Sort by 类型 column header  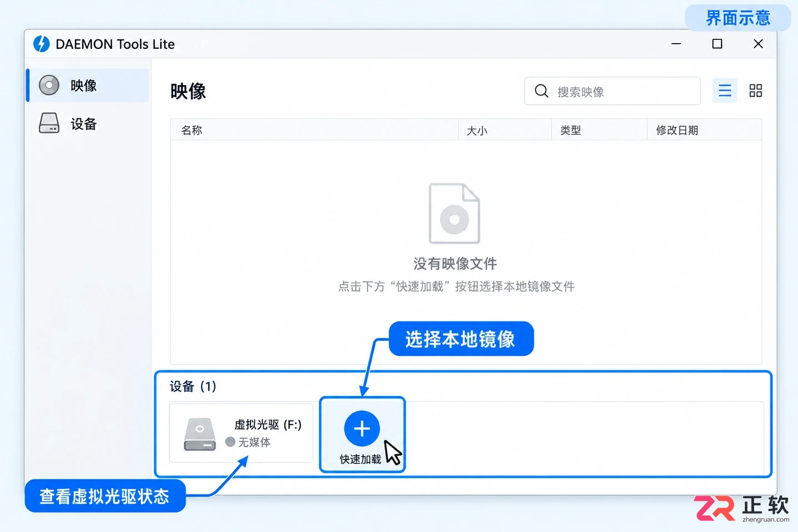tap(599, 130)
